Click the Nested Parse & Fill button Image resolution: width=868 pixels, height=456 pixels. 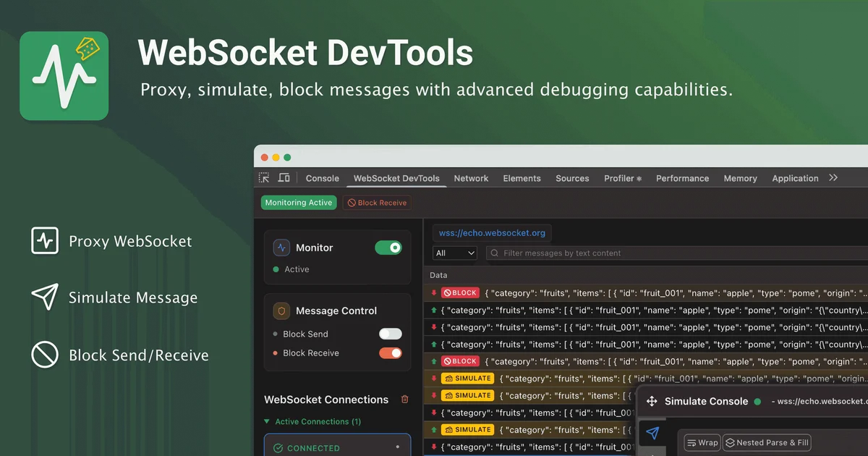click(x=767, y=442)
